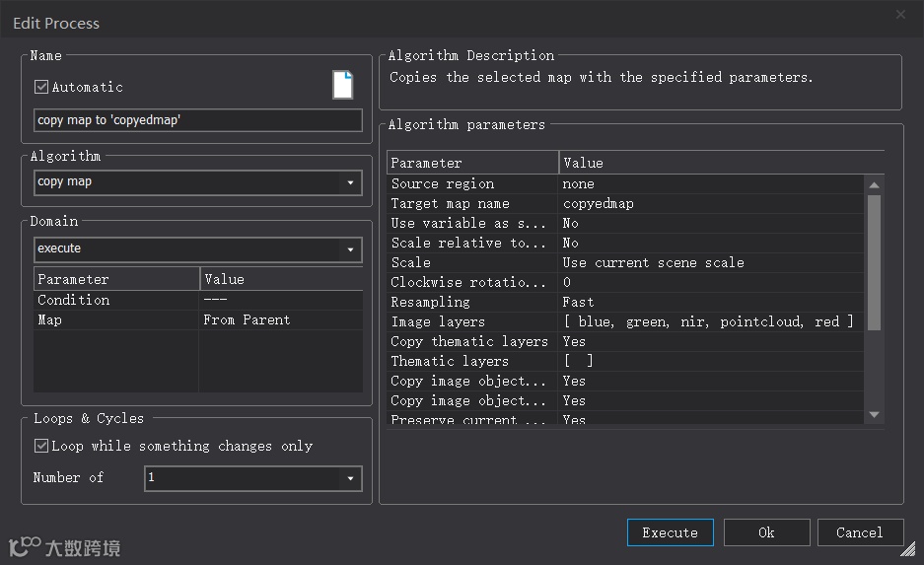
Task: Cancel the Edit Process dialog
Action: (x=859, y=532)
